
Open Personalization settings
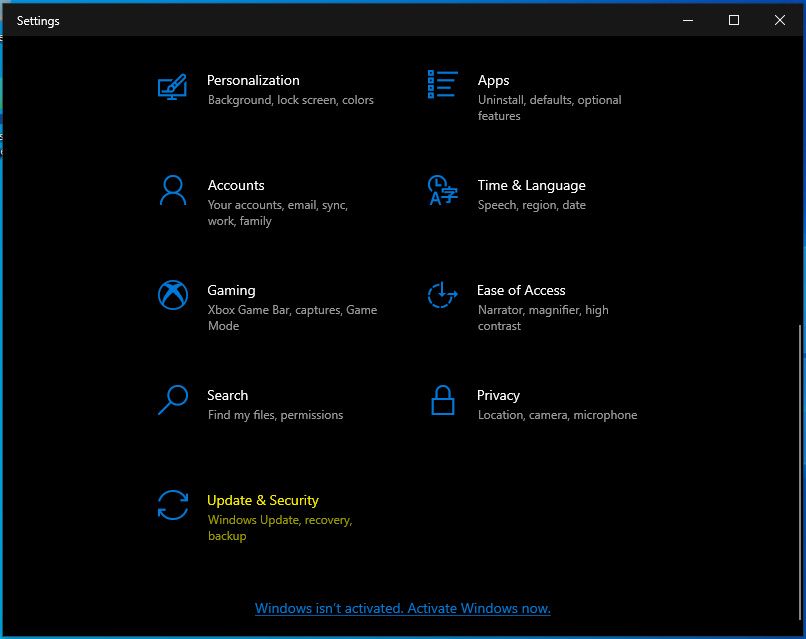click(253, 80)
